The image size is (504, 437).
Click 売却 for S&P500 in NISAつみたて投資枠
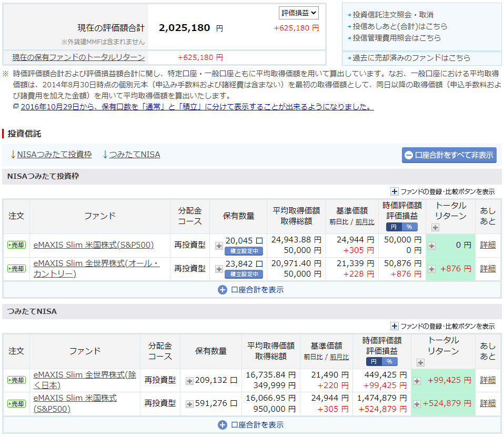click(x=16, y=245)
